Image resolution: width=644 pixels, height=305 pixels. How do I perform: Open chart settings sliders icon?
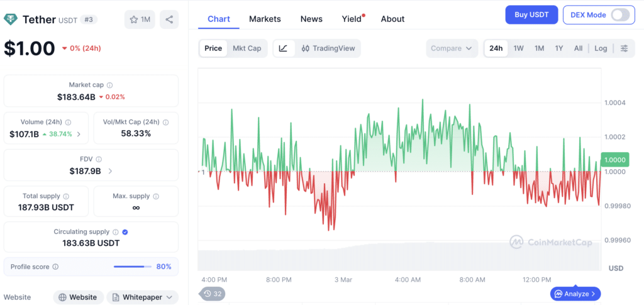tap(625, 48)
